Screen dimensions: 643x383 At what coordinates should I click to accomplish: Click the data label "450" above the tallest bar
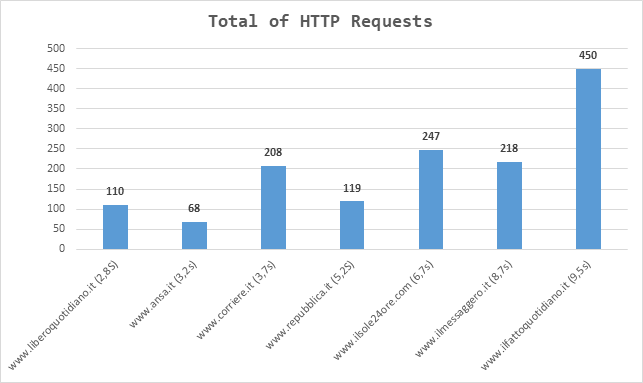(588, 55)
